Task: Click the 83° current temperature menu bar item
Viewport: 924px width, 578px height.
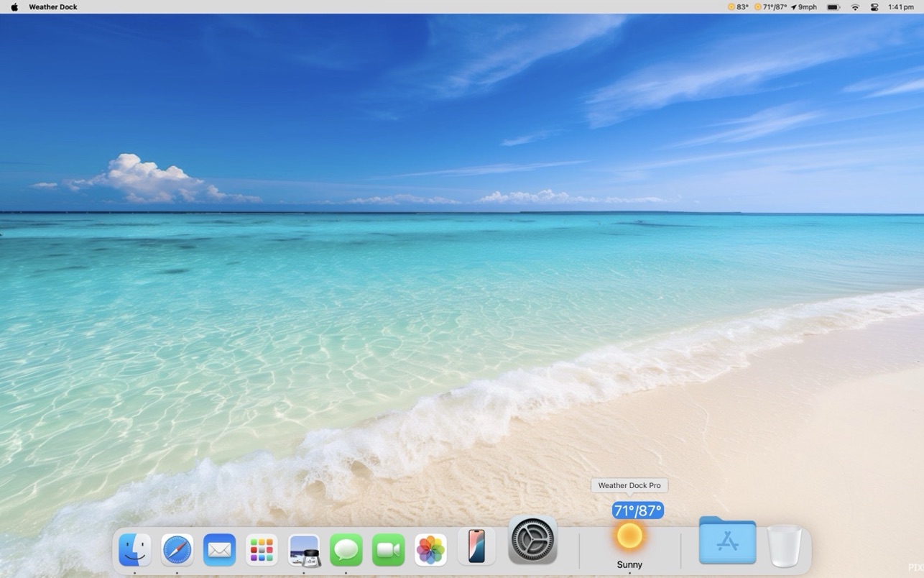Action: 738,7
